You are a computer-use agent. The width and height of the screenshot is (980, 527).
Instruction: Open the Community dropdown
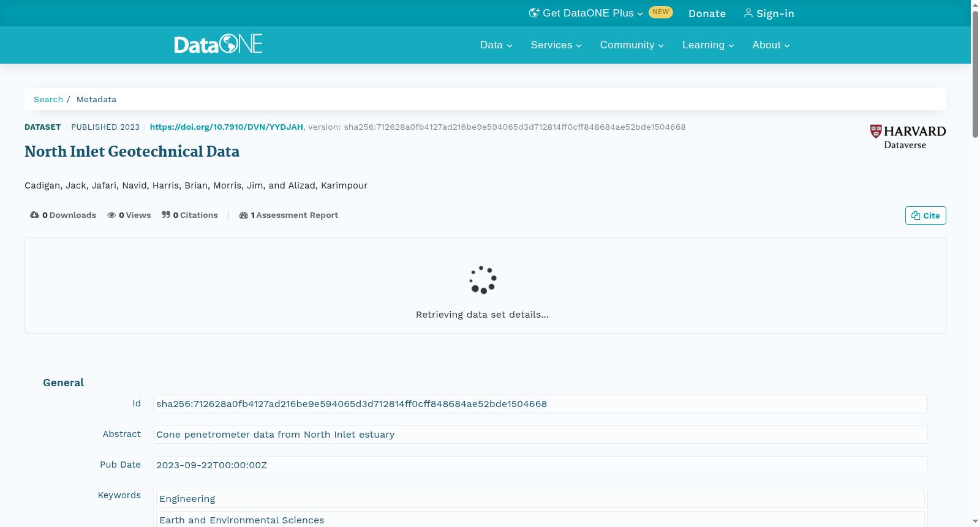[632, 45]
